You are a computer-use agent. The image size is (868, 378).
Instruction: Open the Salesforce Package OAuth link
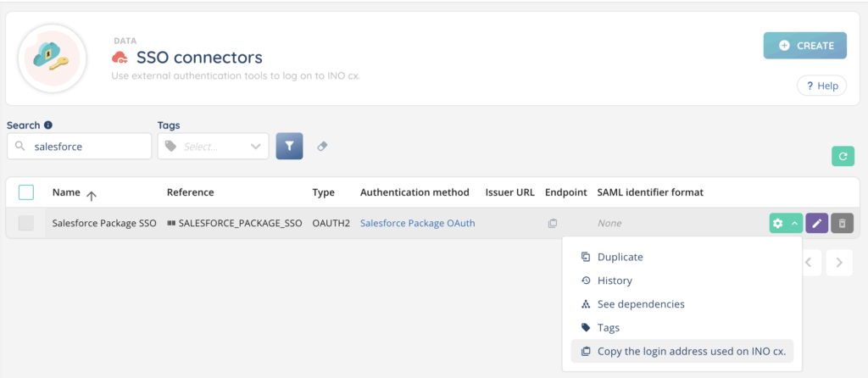417,224
